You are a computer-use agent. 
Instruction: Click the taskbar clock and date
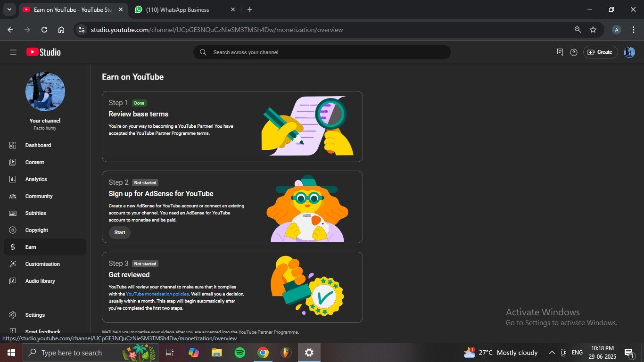pyautogui.click(x=603, y=353)
